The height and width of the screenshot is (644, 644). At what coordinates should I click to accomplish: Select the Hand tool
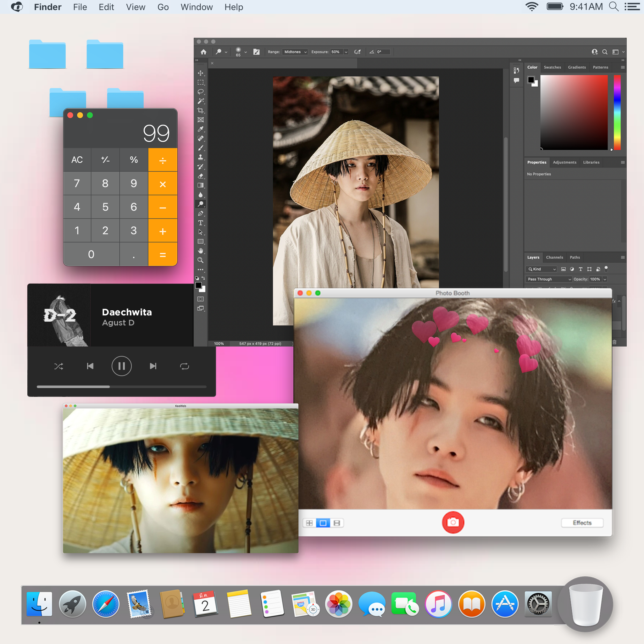(x=200, y=251)
